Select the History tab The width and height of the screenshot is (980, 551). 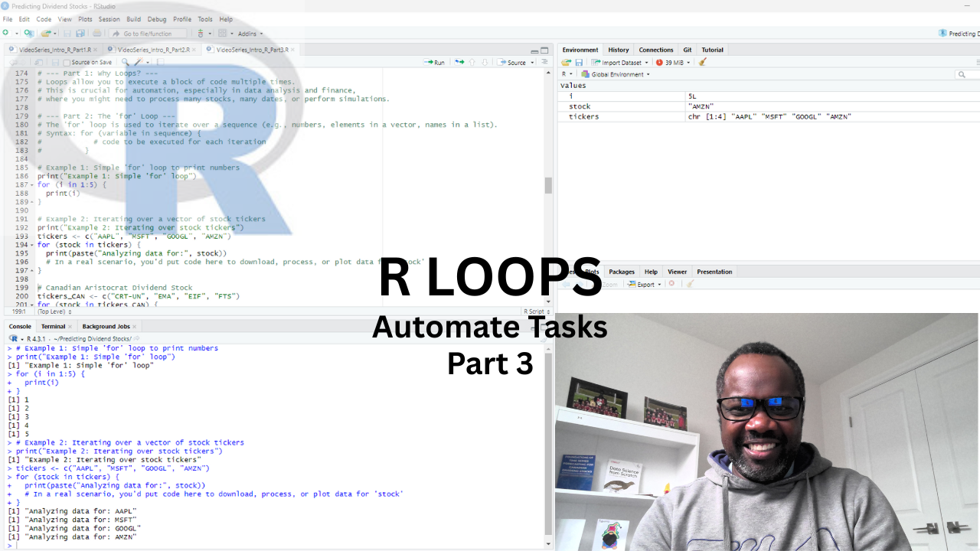pyautogui.click(x=618, y=50)
